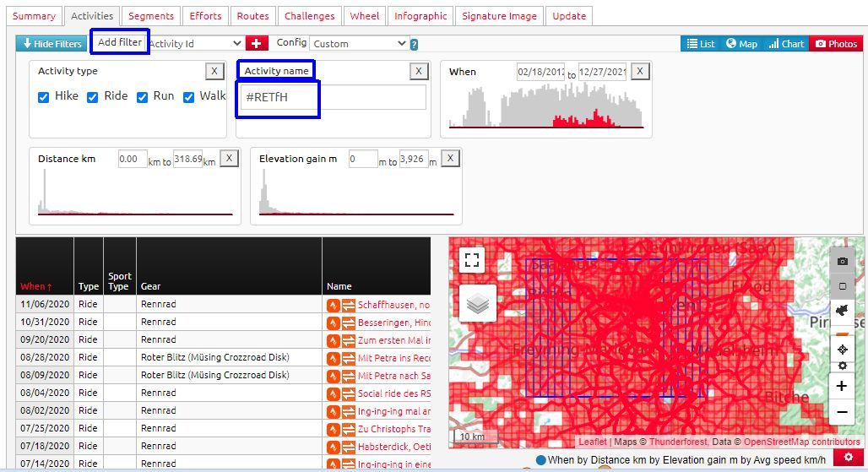Click swap-arrows icon for Social ride row
The height and width of the screenshot is (472, 868).
tap(348, 393)
